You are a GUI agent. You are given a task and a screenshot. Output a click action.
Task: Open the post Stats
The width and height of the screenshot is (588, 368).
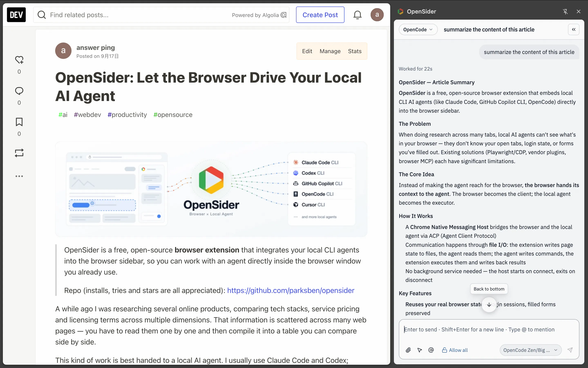point(354,51)
